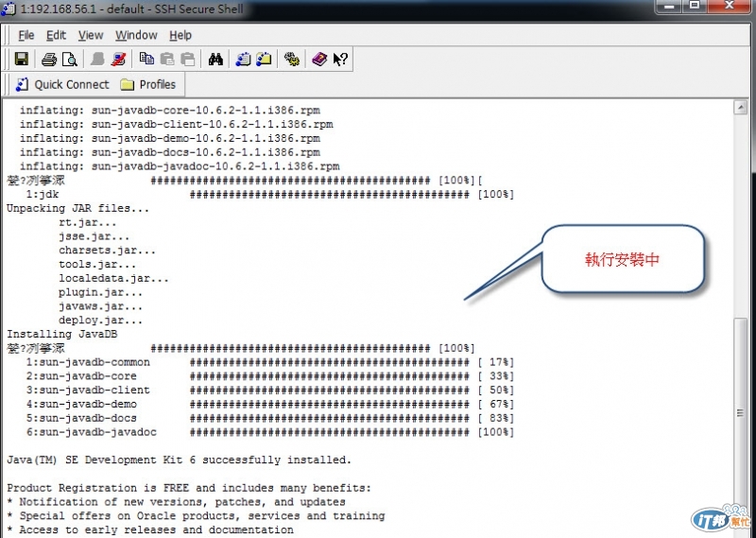
Task: Click the 'jsse.jar...' line
Action: coord(94,236)
